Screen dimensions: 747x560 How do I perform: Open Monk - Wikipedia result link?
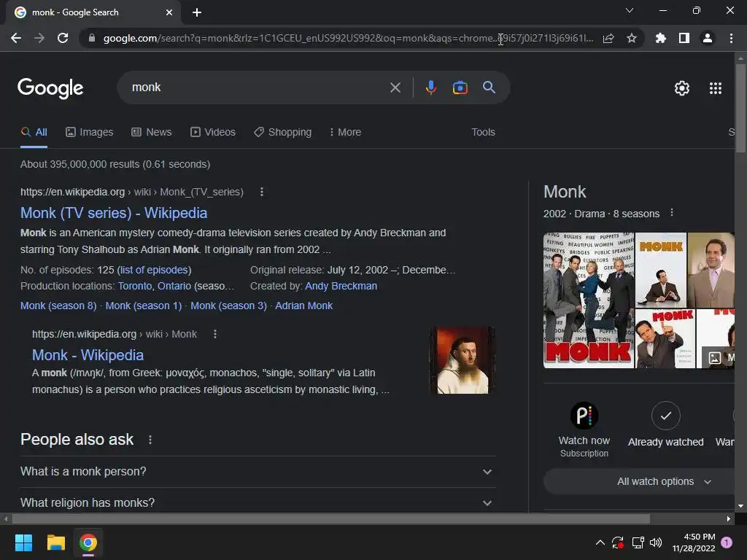pos(88,355)
